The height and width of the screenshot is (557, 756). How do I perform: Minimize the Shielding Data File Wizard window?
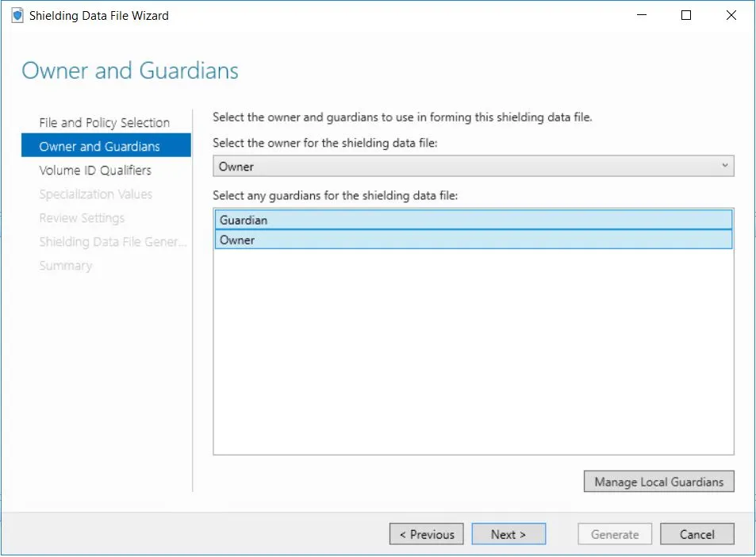tap(643, 15)
